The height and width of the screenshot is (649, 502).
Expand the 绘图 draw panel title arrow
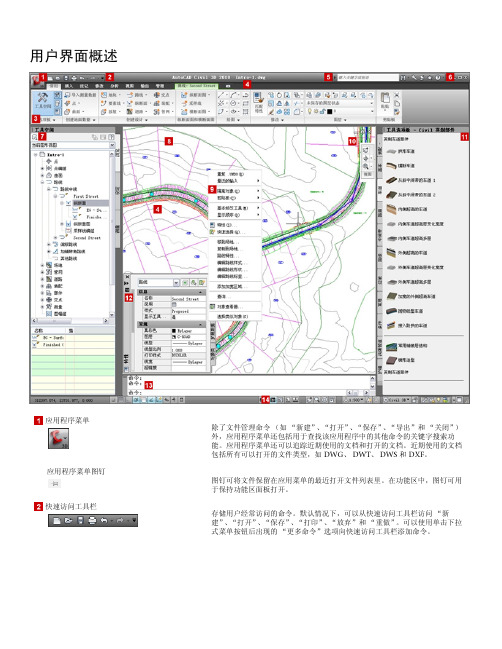[x=238, y=120]
